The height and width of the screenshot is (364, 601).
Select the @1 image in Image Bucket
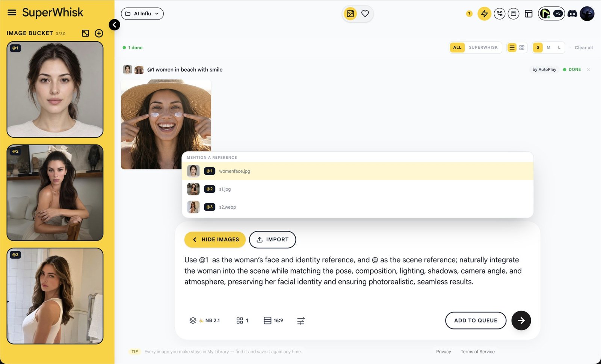pos(55,89)
